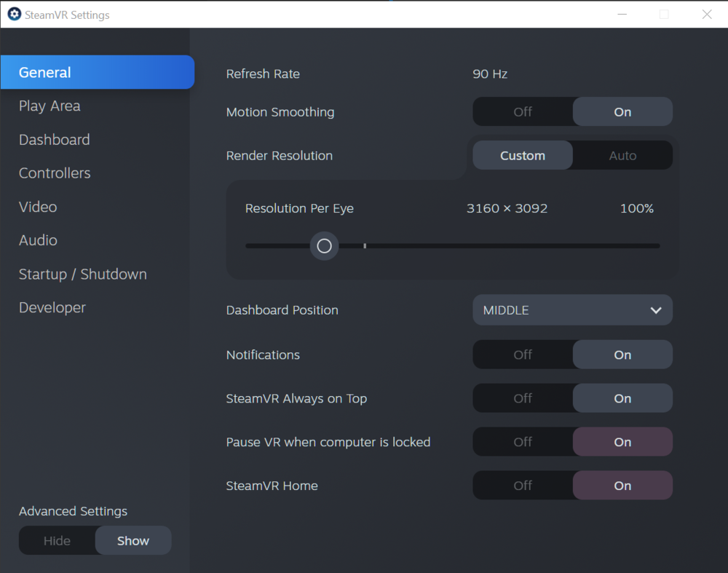Open the Play Area settings page

pyautogui.click(x=50, y=106)
